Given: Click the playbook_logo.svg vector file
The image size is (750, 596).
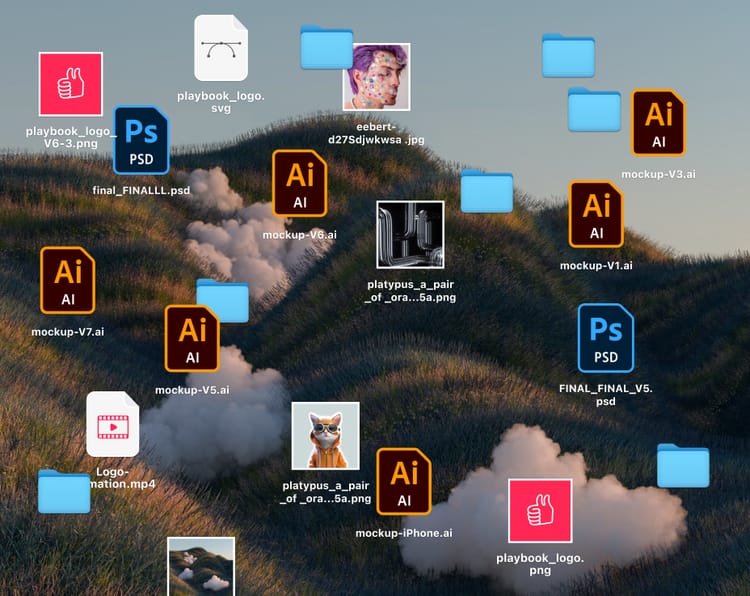Looking at the screenshot, I should tap(220, 48).
